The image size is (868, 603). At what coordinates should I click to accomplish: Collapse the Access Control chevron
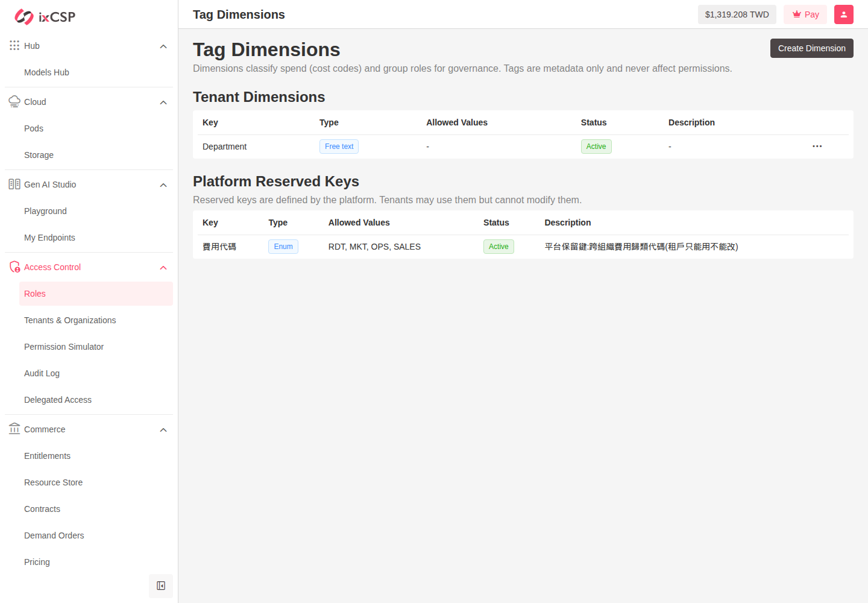click(x=163, y=268)
